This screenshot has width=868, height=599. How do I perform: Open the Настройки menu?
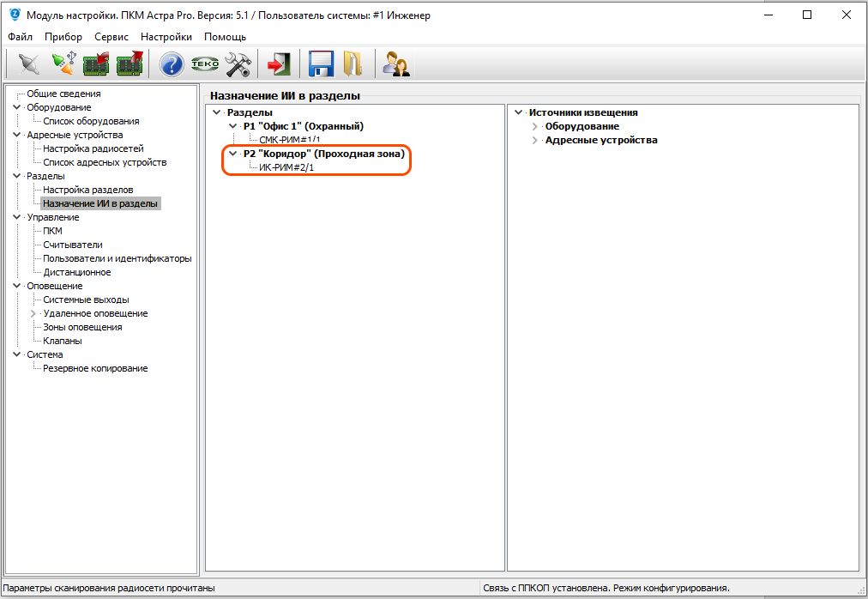166,37
